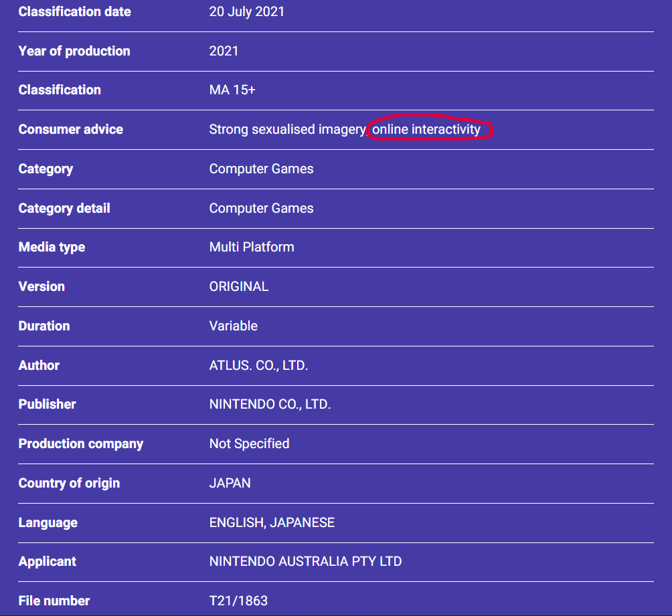Click the '20 July 2021' date value

[246, 11]
